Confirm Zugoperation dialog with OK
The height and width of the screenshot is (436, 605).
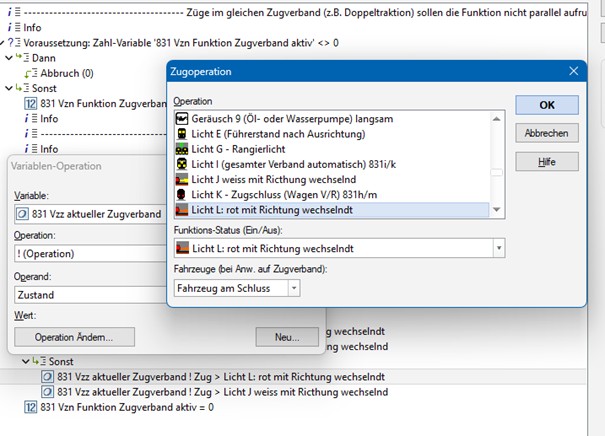coord(546,105)
